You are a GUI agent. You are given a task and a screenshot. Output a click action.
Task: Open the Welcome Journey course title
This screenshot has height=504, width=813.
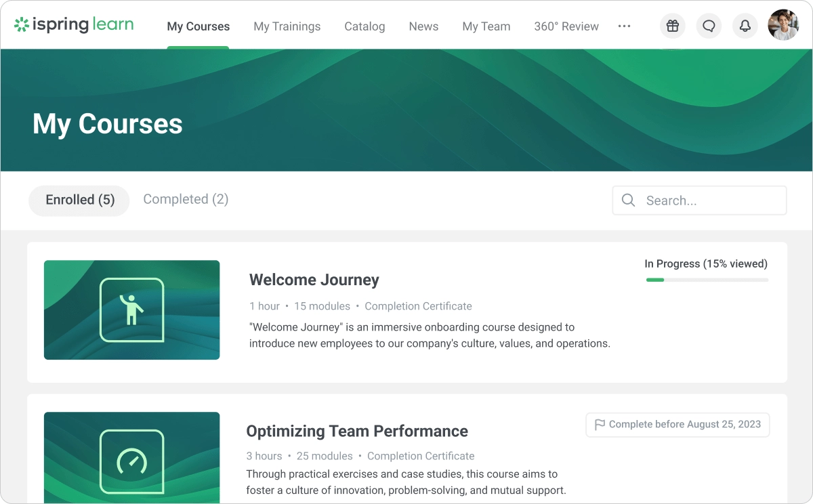coord(314,280)
